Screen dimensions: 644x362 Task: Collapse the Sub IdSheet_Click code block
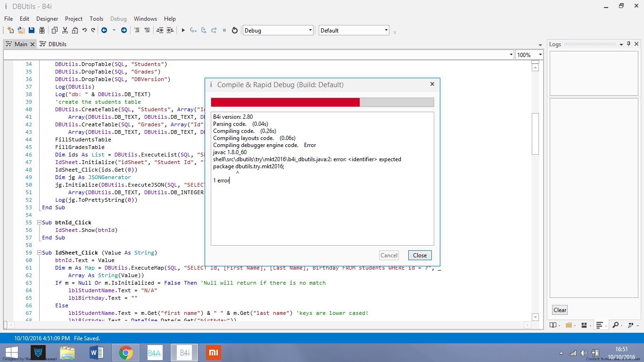click(x=40, y=253)
